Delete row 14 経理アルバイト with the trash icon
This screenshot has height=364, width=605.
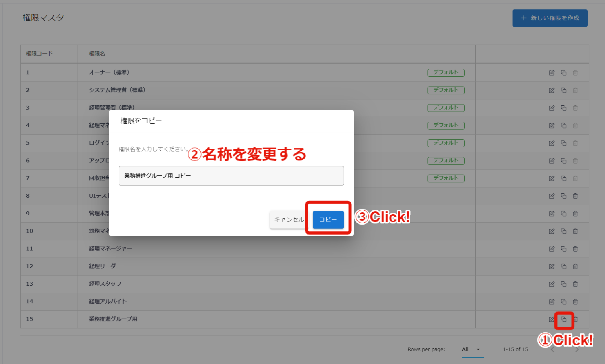coord(575,302)
